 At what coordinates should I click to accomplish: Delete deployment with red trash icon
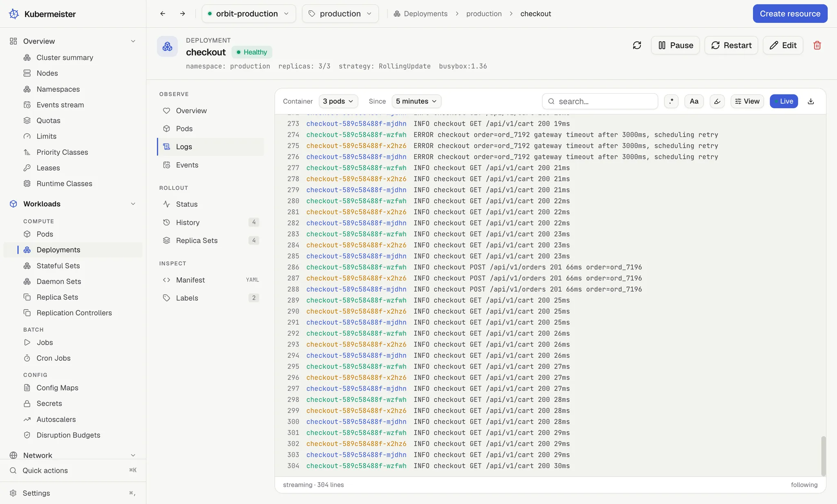817,45
